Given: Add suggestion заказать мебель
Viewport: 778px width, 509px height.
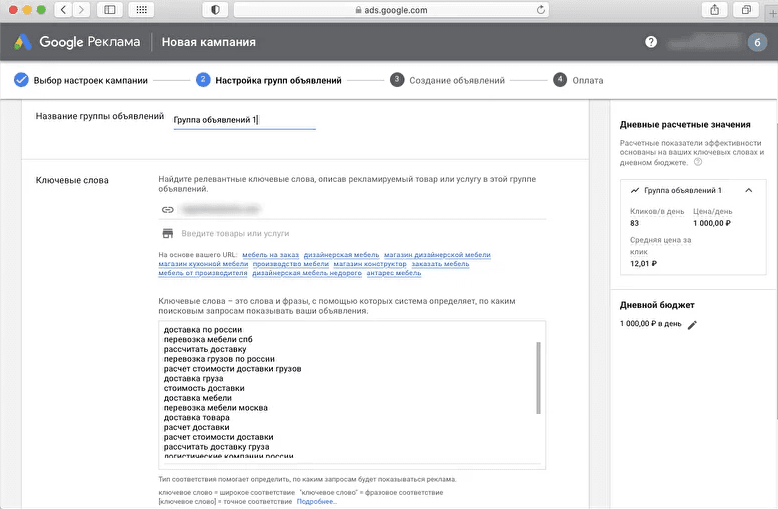Looking at the screenshot, I should click(440, 264).
